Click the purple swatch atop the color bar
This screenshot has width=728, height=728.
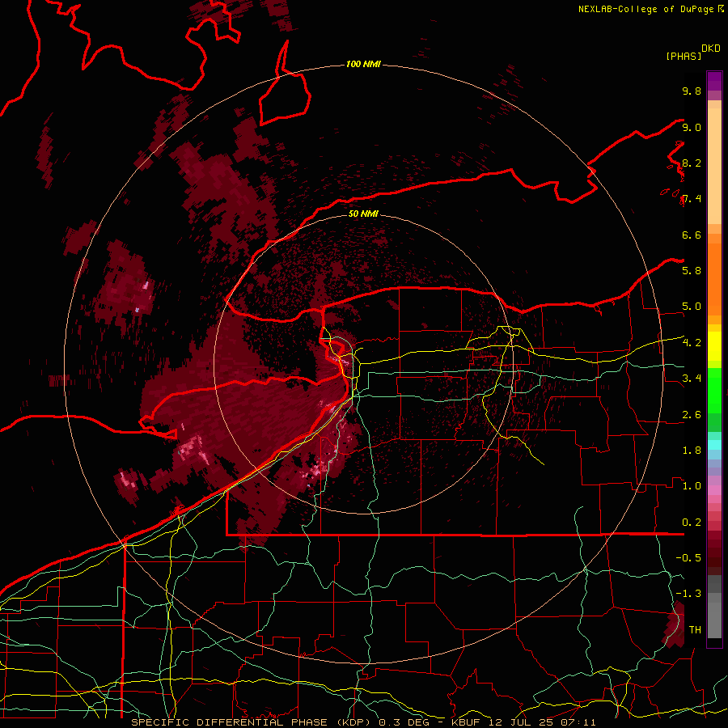(x=714, y=81)
